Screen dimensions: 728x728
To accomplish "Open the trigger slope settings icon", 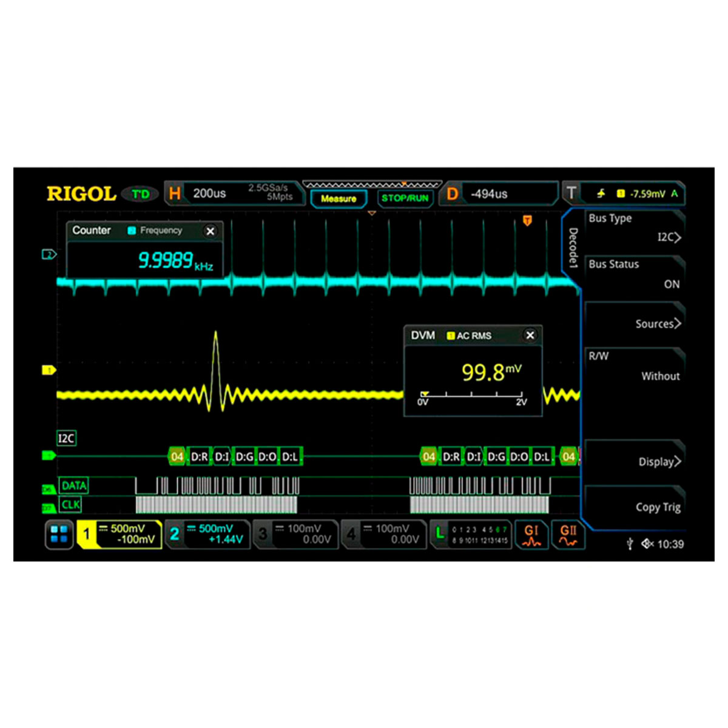I will coord(601,193).
